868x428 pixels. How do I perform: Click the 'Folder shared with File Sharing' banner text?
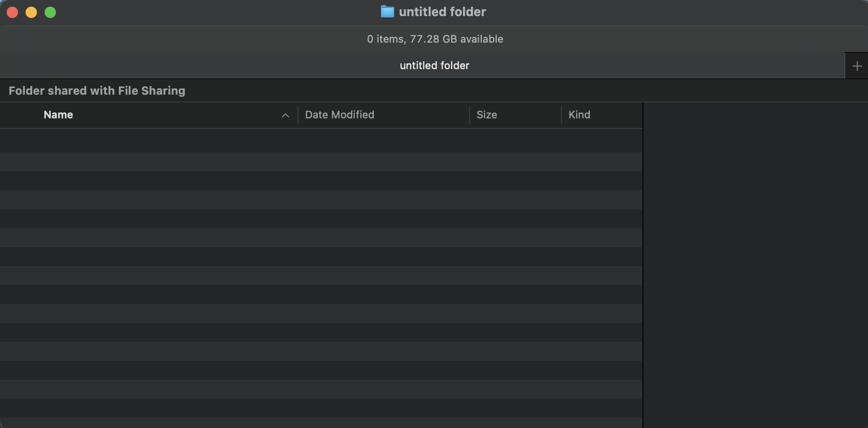point(97,90)
